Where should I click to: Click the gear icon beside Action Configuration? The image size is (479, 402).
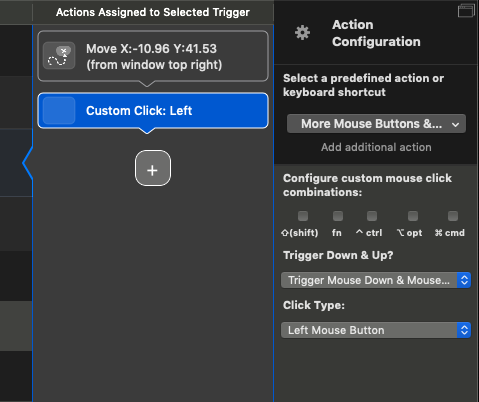[x=302, y=33]
